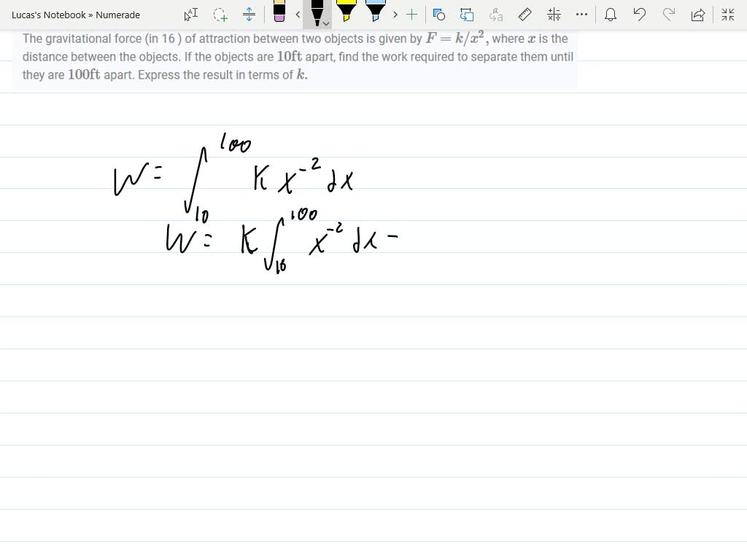Undo the last ink stroke
747x560 pixels.
pyautogui.click(x=640, y=15)
